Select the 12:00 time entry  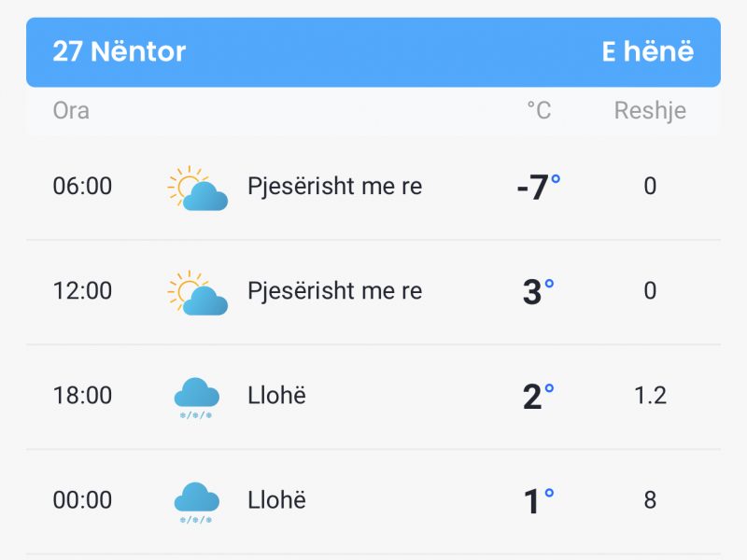pos(82,290)
